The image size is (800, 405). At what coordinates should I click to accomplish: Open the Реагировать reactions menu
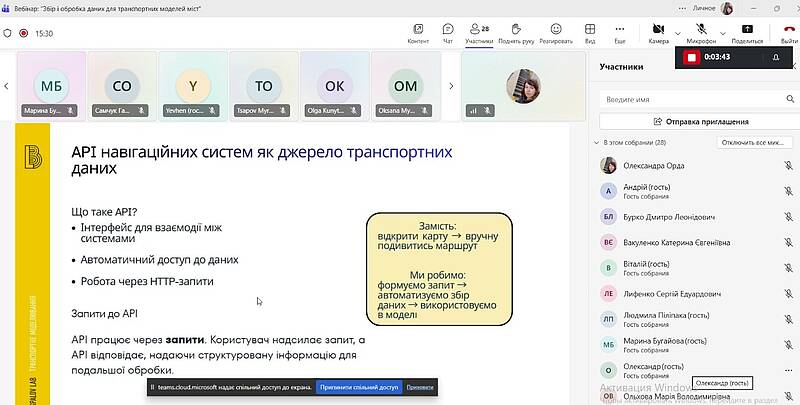pyautogui.click(x=555, y=32)
